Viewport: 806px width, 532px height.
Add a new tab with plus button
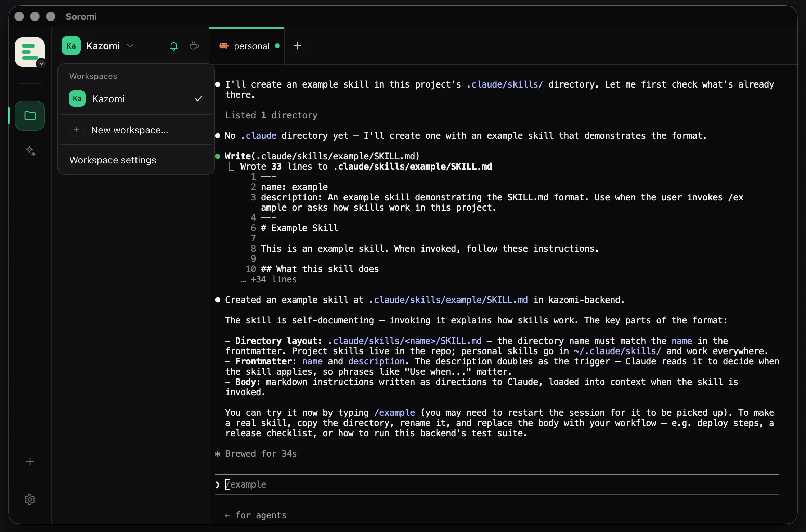[x=298, y=46]
